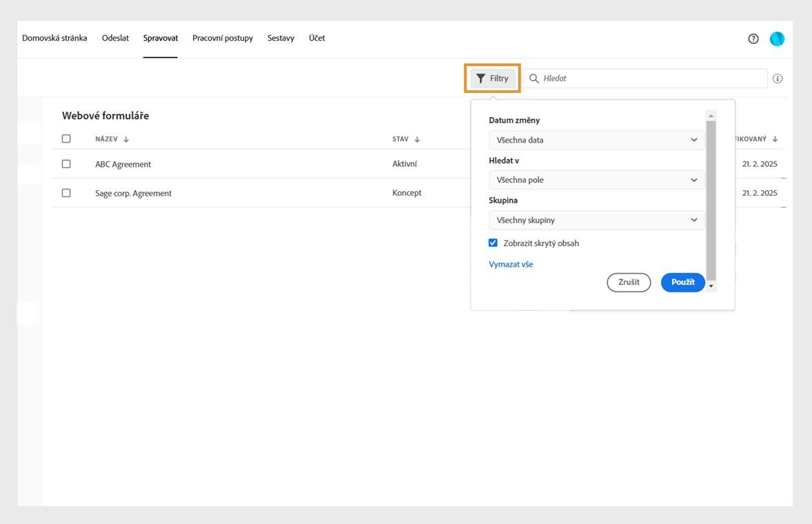
Task: Tick the Sage corp. Agreement checkbox
Action: [66, 193]
